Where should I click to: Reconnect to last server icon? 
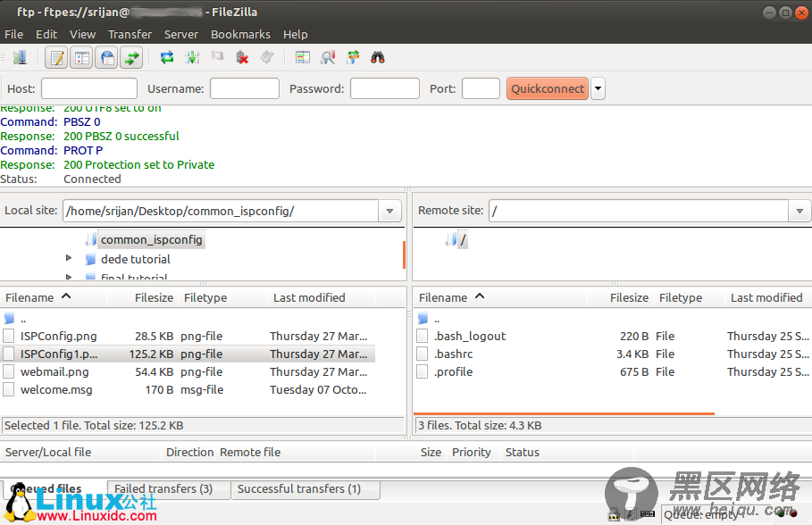(267, 57)
